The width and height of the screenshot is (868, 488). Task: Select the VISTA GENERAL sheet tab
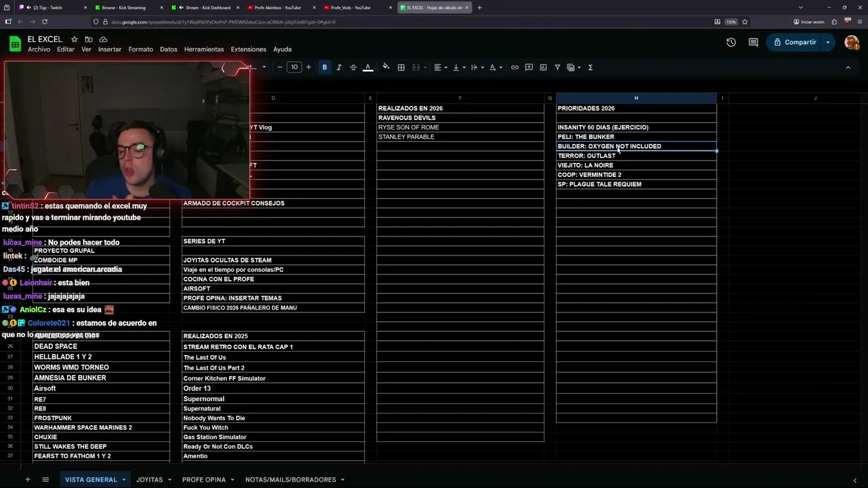[x=91, y=479]
